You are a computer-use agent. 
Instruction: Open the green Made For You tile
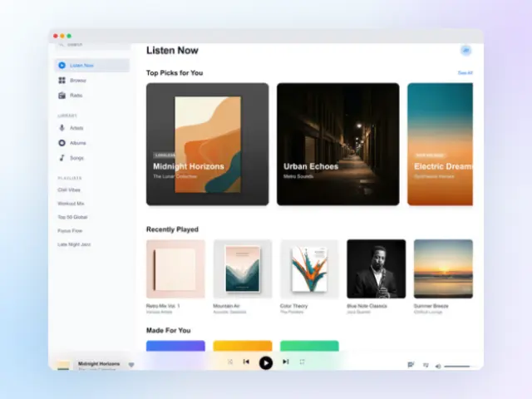pos(309,346)
